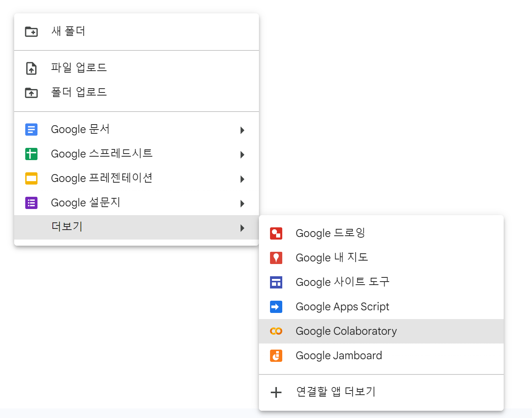Click the file upload icon
The width and height of the screenshot is (532, 418).
click(x=31, y=68)
